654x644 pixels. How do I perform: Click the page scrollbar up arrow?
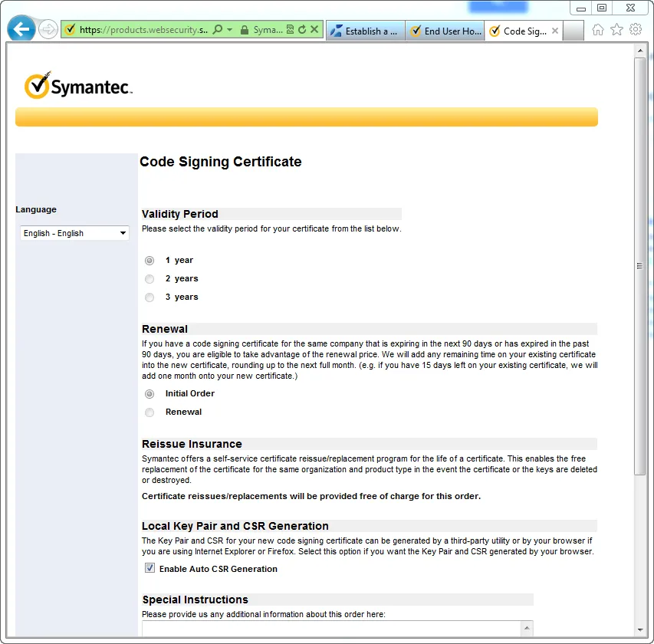click(x=640, y=51)
